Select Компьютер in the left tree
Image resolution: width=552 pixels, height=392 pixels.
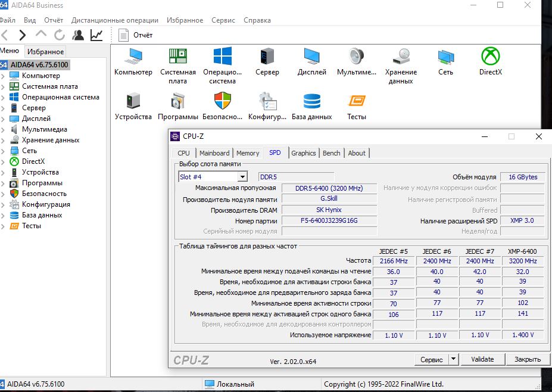click(x=41, y=76)
